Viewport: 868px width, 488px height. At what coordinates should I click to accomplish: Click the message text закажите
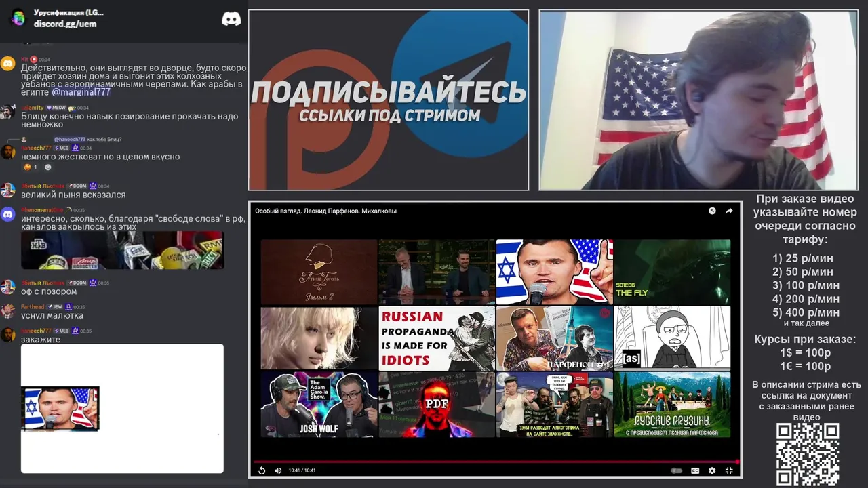point(41,340)
